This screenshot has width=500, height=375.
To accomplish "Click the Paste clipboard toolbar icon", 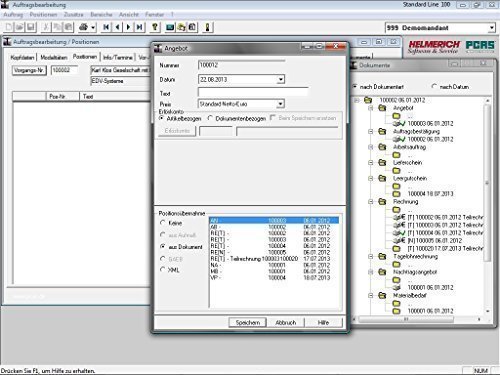I will pyautogui.click(x=68, y=27).
